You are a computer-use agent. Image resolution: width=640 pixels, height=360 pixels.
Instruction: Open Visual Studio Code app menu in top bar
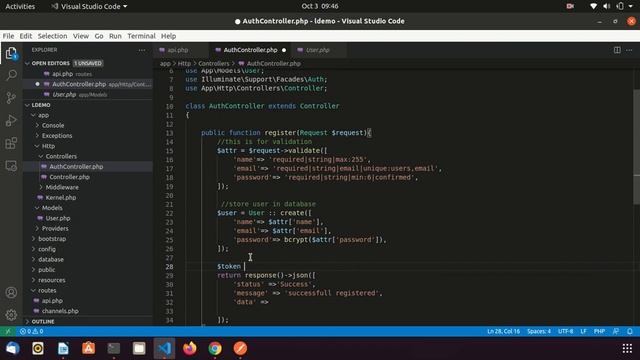[x=89, y=6]
